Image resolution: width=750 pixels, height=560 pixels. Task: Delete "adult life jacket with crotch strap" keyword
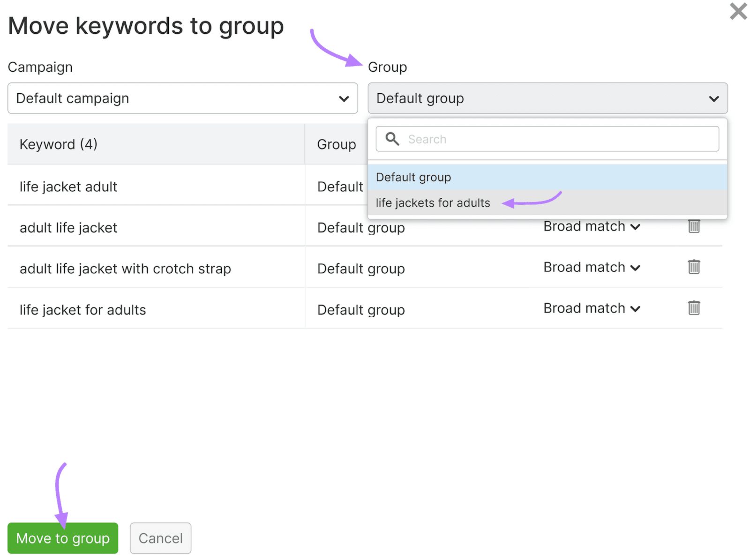point(694,267)
